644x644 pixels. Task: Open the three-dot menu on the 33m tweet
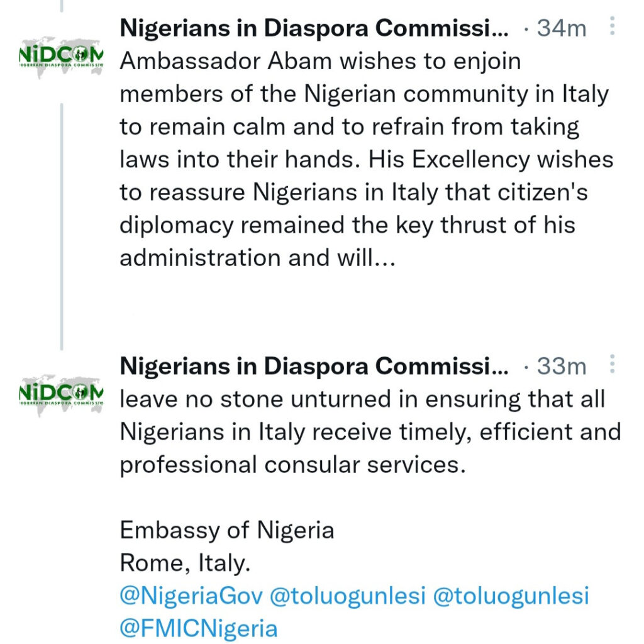point(613,364)
